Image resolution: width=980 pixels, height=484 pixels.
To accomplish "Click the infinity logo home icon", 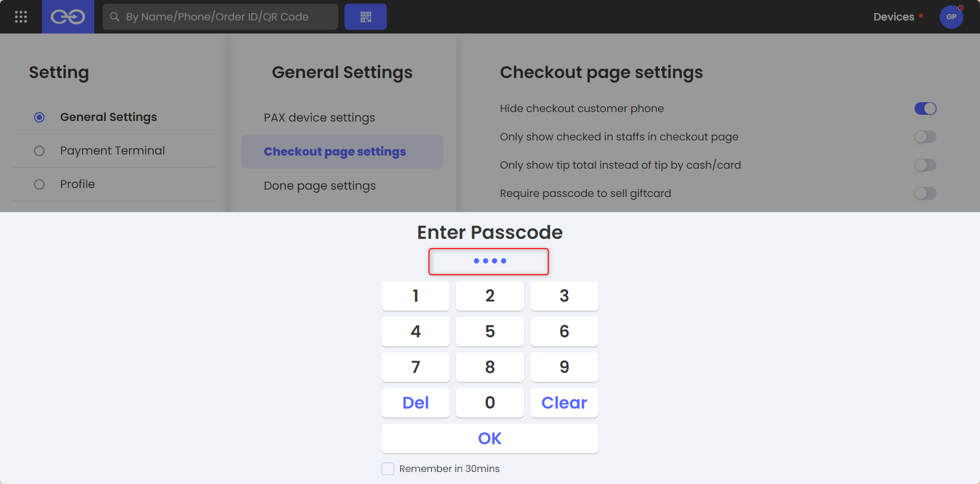I will pyautogui.click(x=68, y=17).
